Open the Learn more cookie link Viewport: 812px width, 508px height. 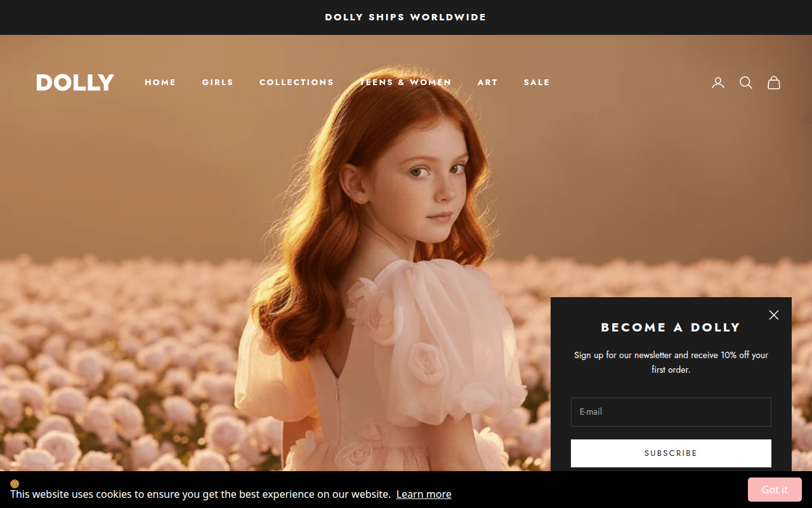(424, 494)
